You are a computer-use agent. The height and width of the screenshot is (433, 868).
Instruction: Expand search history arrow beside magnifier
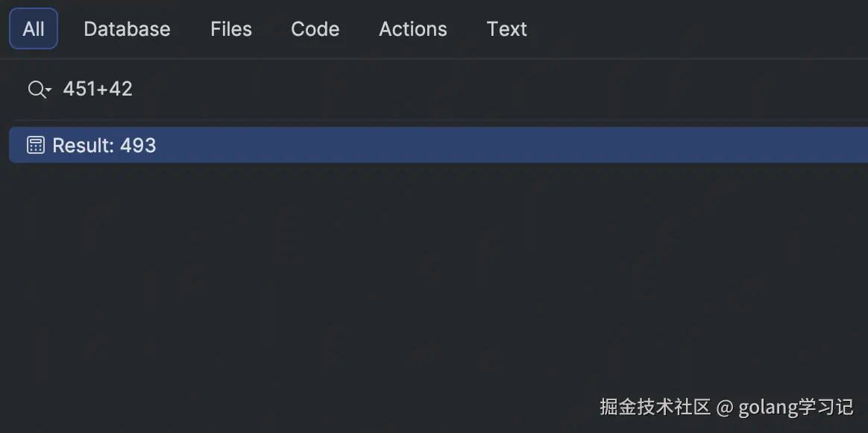coord(48,91)
